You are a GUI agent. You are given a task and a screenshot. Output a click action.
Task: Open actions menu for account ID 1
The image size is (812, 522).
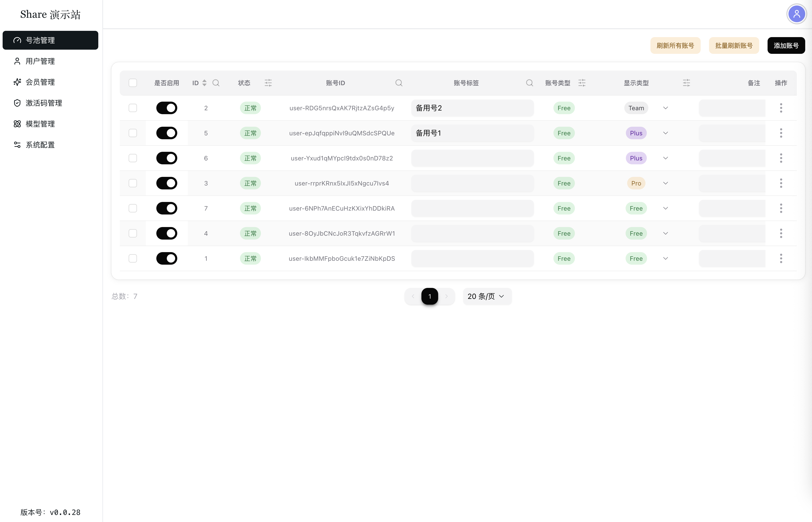coord(781,258)
